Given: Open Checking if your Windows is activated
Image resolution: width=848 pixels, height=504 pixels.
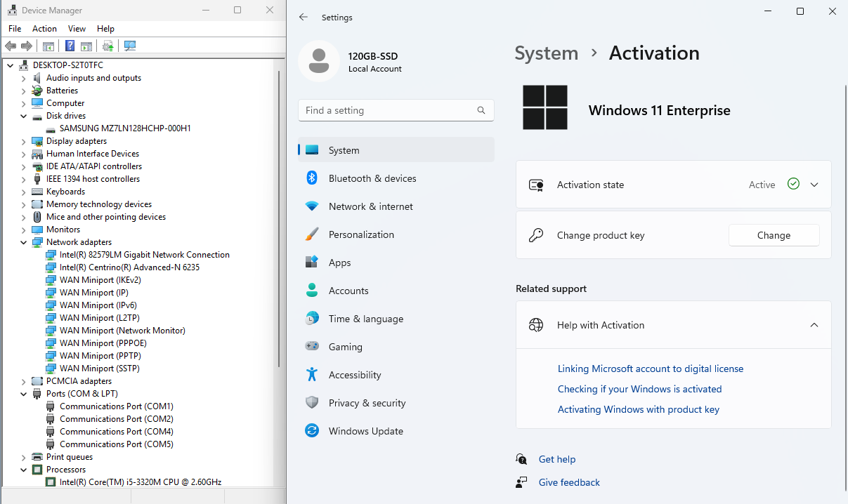Looking at the screenshot, I should coord(640,389).
